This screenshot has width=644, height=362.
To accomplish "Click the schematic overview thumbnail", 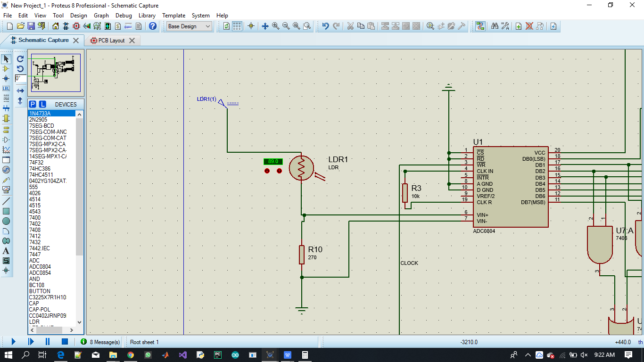I will point(56,73).
